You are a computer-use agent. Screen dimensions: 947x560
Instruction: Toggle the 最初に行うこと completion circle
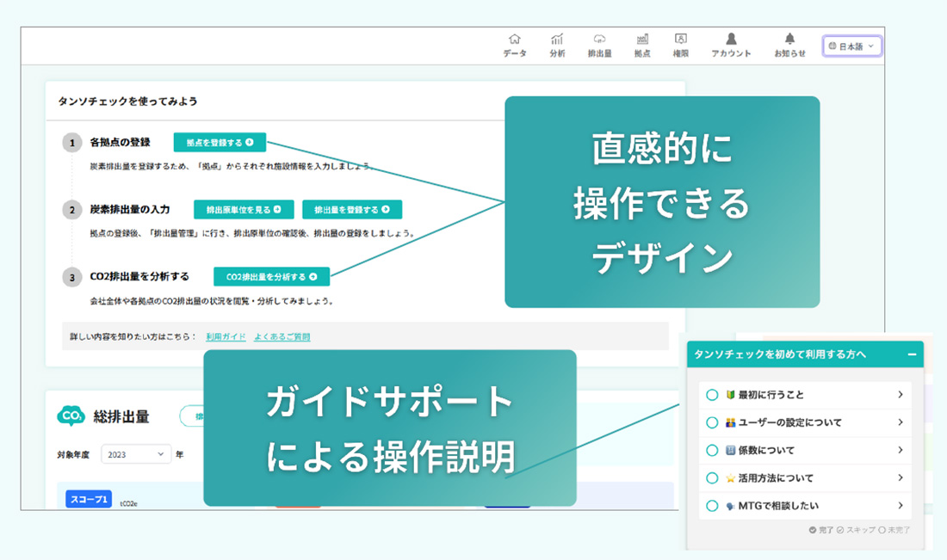pyautogui.click(x=712, y=395)
